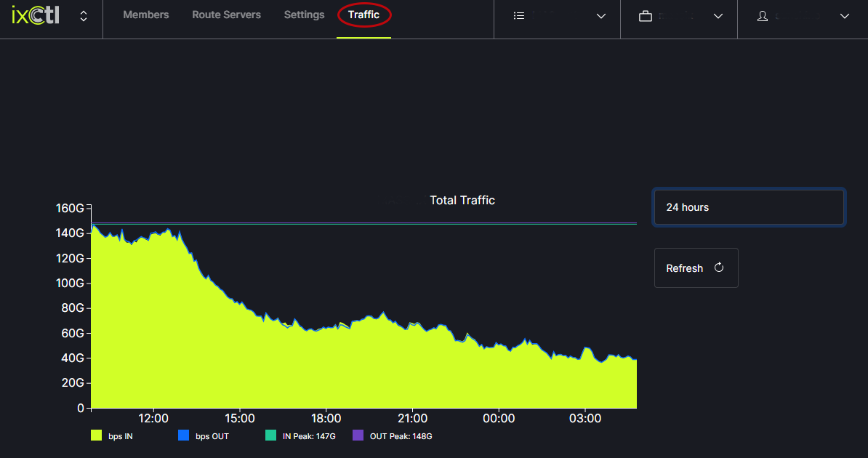Click the ixctl logo
The height and width of the screenshot is (458, 868).
tap(36, 15)
